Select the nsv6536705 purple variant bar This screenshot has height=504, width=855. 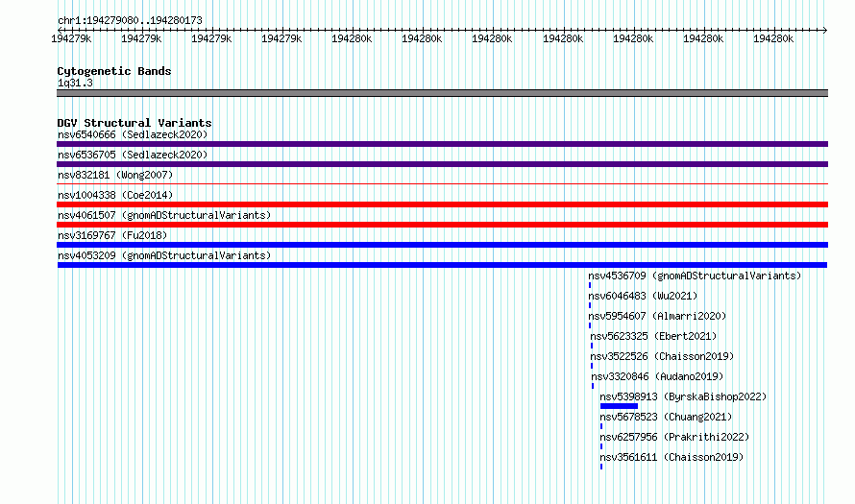click(x=442, y=164)
